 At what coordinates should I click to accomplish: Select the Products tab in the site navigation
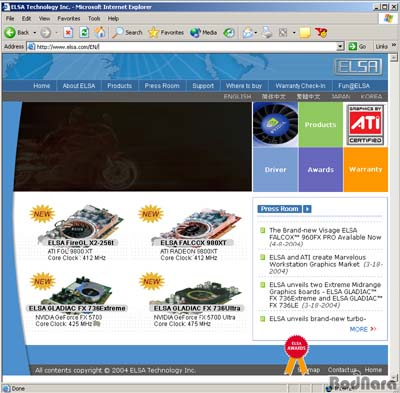119,86
